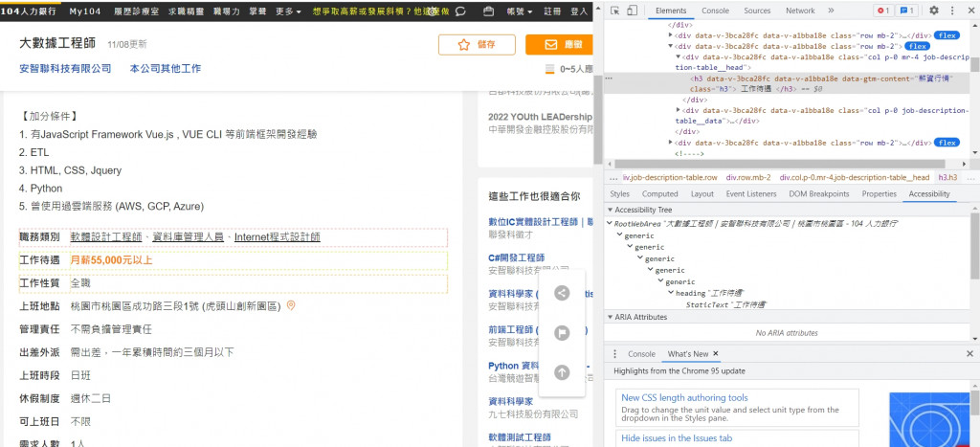
Task: Click the DOM pane scroll-up arrow
Action: (x=974, y=24)
